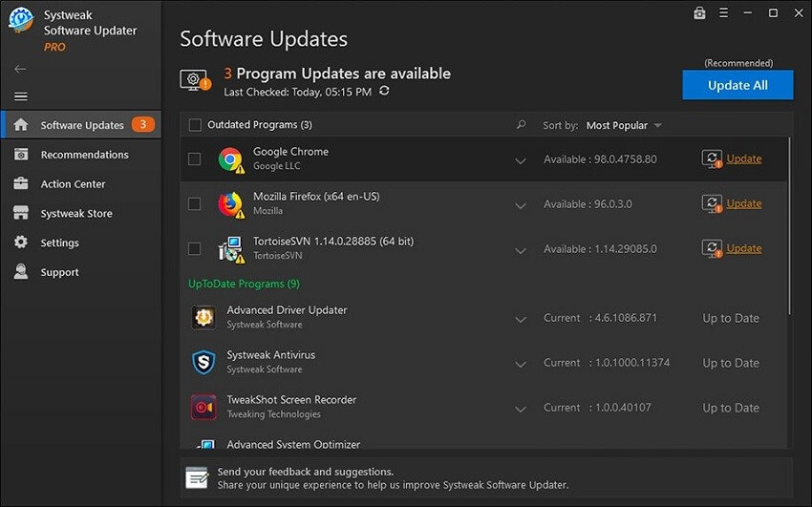
Task: Click the Advanced System Optimizer row
Action: tap(485, 443)
